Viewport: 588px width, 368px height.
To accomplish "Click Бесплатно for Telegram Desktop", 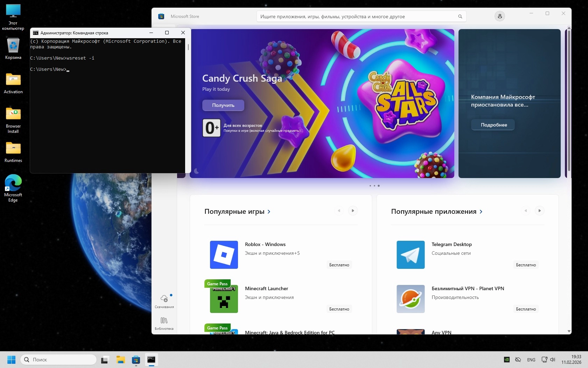I will pyautogui.click(x=526, y=265).
